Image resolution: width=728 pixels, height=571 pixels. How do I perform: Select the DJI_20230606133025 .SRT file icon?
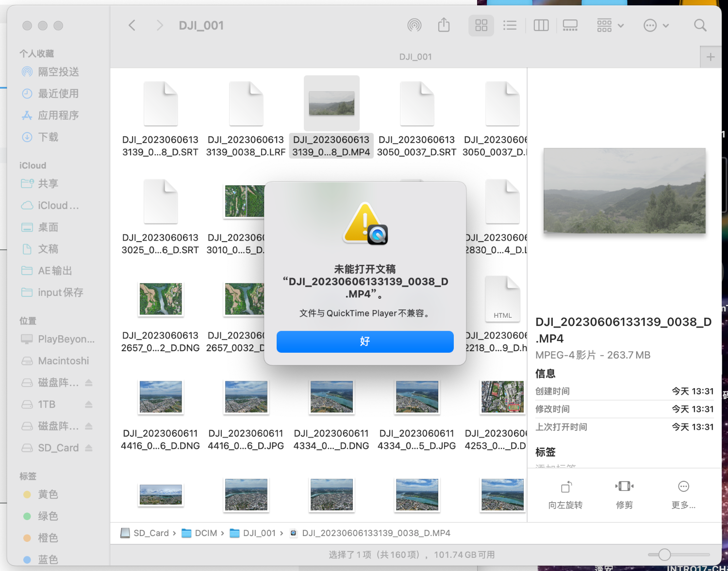(161, 201)
